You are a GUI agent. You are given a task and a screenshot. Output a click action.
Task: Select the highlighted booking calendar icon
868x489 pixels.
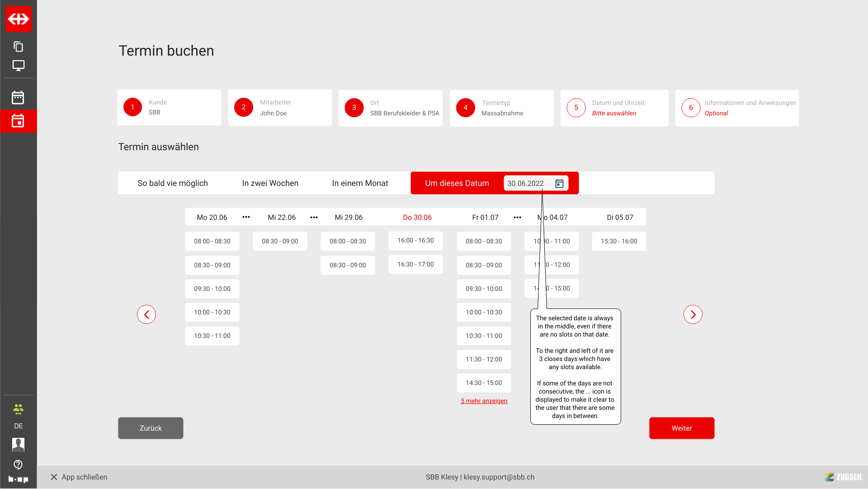coord(18,121)
